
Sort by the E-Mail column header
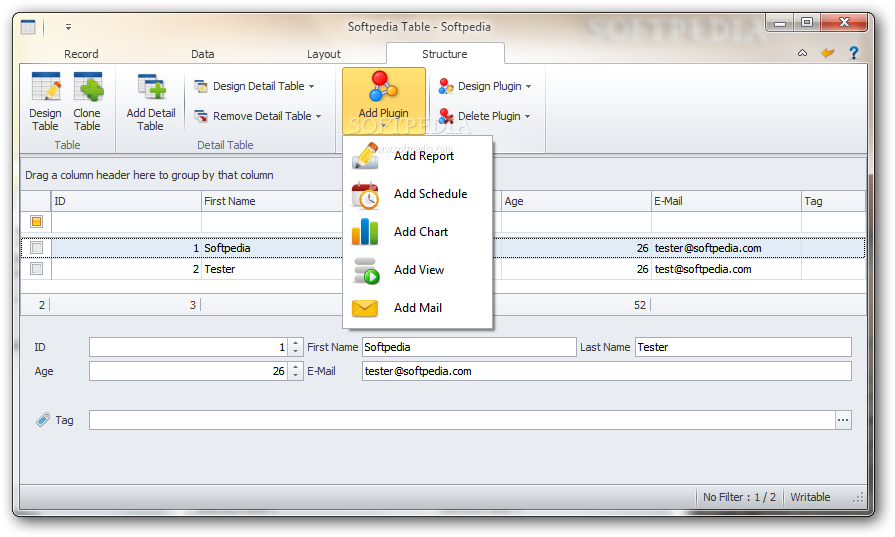pyautogui.click(x=726, y=201)
